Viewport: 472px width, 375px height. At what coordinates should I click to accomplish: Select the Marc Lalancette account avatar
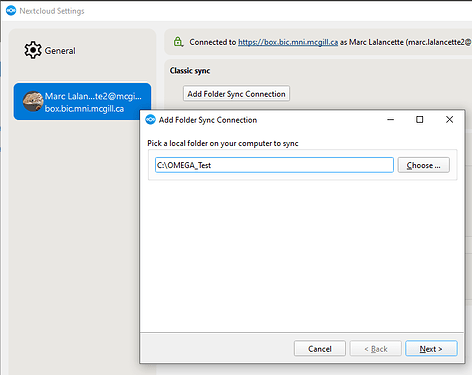point(33,101)
